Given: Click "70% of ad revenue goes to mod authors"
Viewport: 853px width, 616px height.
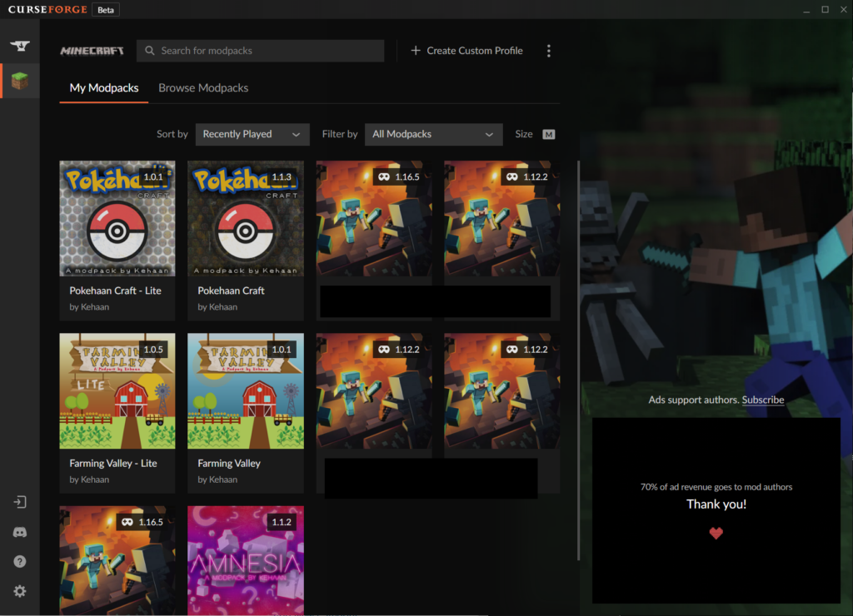Looking at the screenshot, I should 716,487.
